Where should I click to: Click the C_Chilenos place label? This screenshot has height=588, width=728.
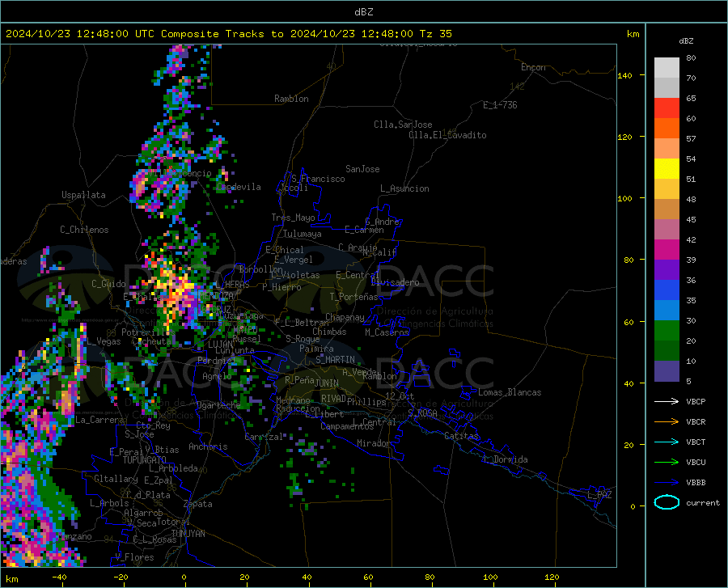[x=84, y=230]
